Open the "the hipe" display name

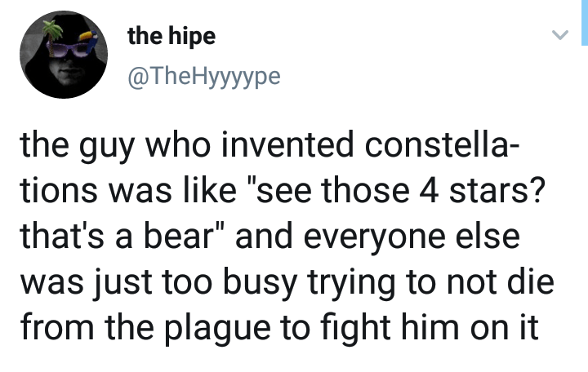pyautogui.click(x=172, y=38)
